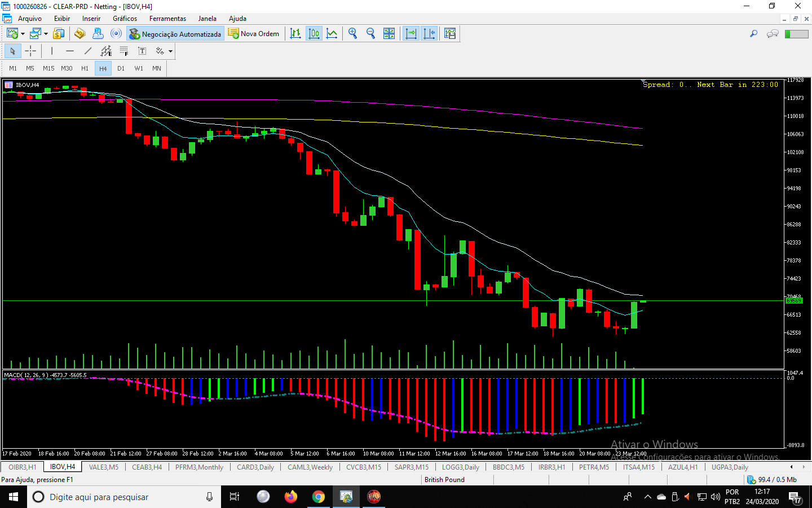
Task: Select the text label tool
Action: click(x=142, y=51)
